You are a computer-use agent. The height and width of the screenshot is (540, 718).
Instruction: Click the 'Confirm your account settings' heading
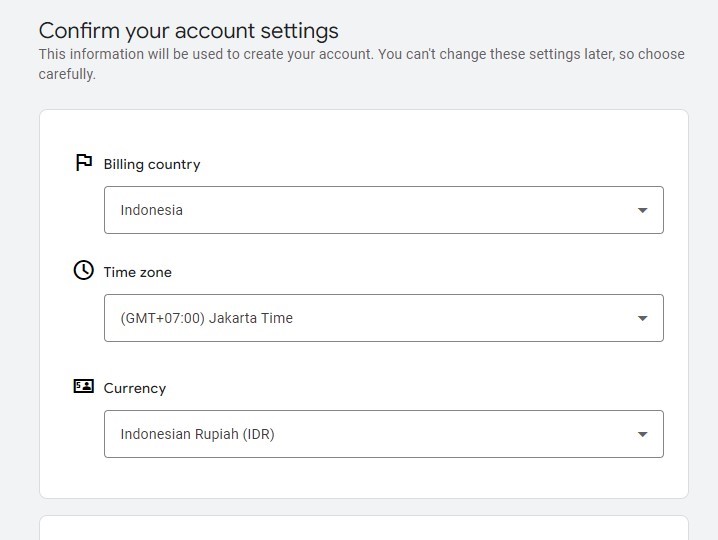pyautogui.click(x=189, y=31)
